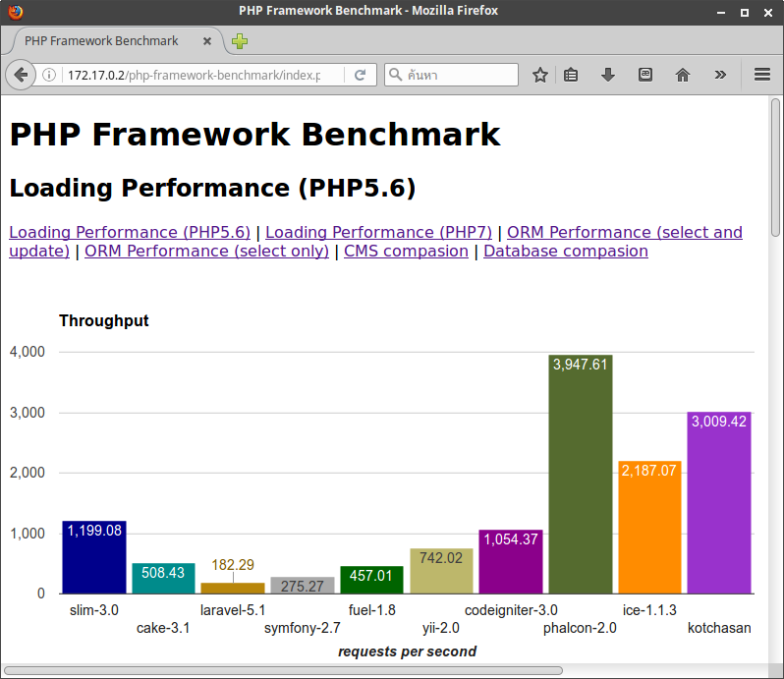Open Firefox hamburger menu
784x679 pixels.
click(762, 75)
